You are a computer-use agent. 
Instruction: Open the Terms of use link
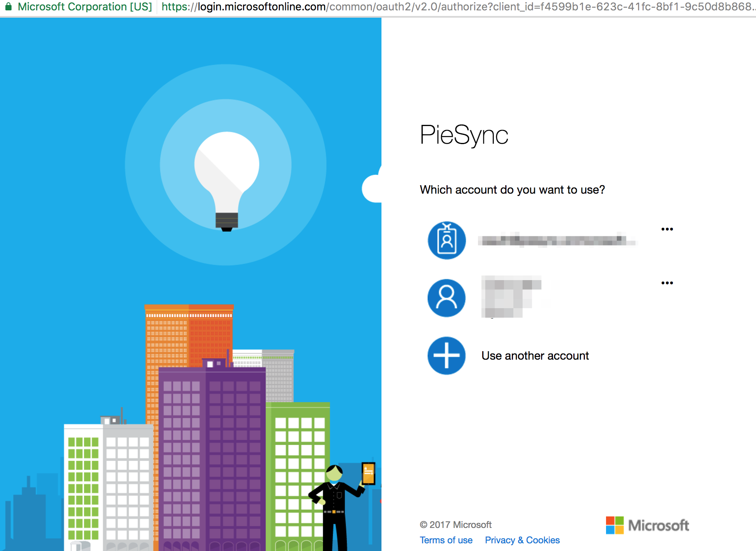446,540
